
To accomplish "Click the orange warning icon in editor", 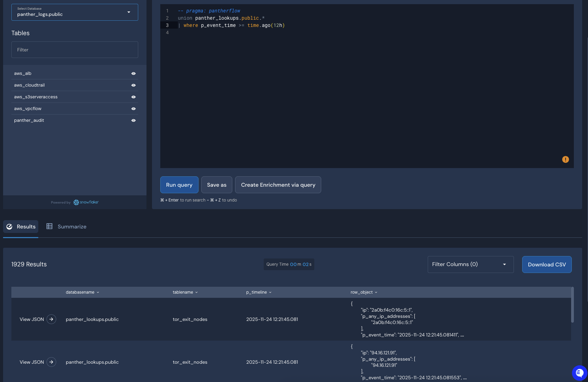I will (x=565, y=159).
